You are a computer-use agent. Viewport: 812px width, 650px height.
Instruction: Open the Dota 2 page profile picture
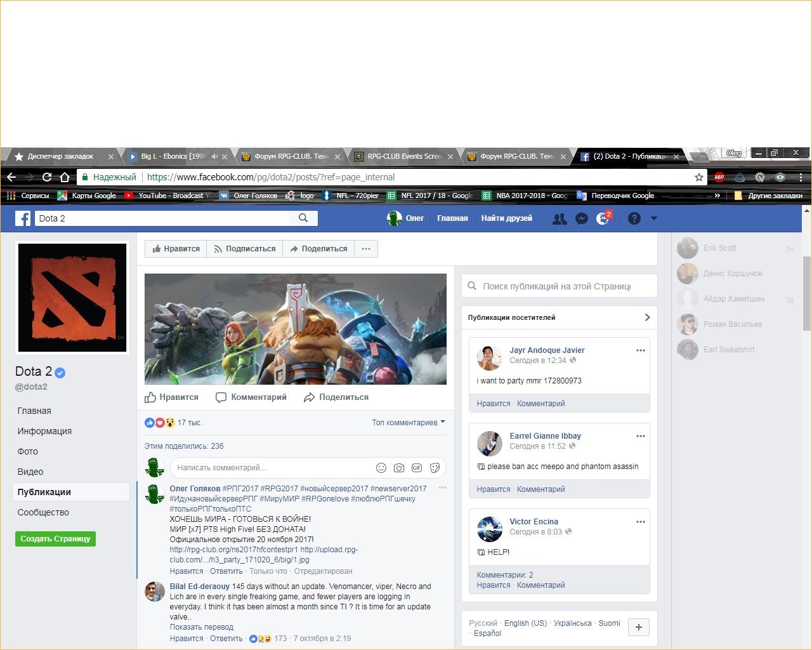point(72,297)
